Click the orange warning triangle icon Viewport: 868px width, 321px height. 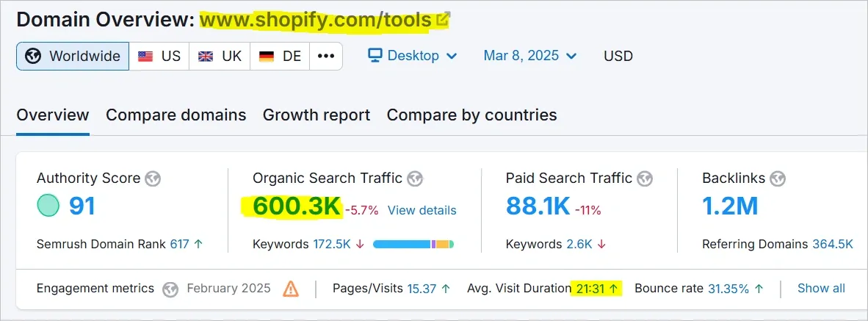291,289
